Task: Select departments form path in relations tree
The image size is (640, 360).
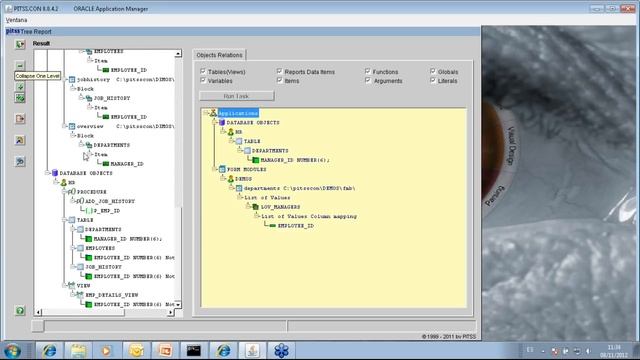Action: (x=299, y=188)
